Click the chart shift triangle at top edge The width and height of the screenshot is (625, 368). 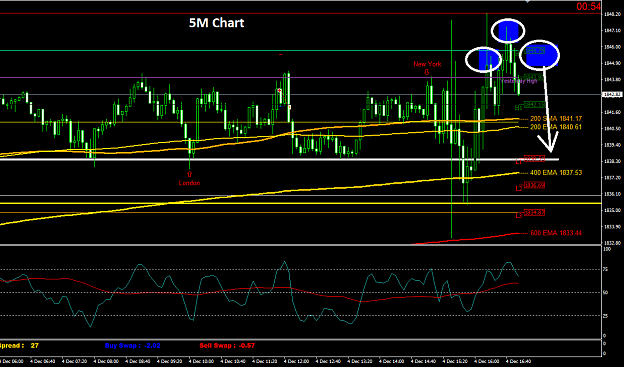[528, 2]
